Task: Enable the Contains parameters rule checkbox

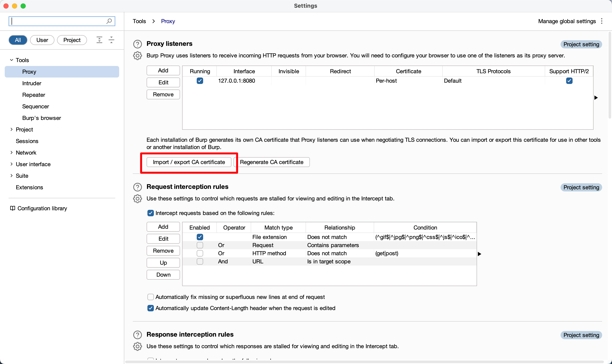Action: pyautogui.click(x=200, y=245)
